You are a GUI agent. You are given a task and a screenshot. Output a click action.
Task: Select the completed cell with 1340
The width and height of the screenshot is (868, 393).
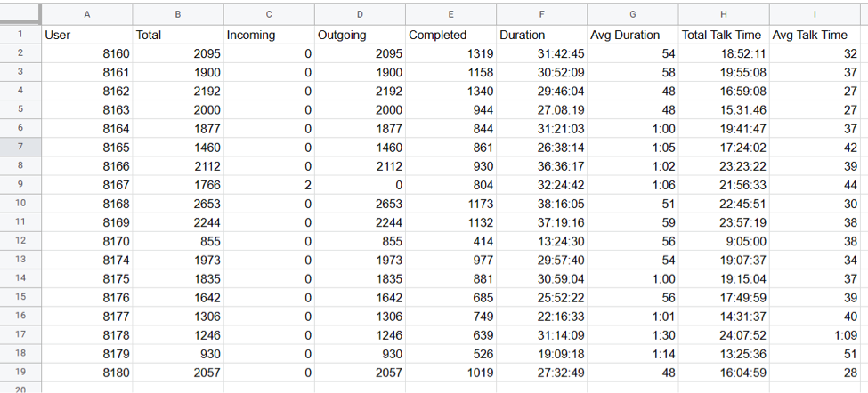[450, 91]
